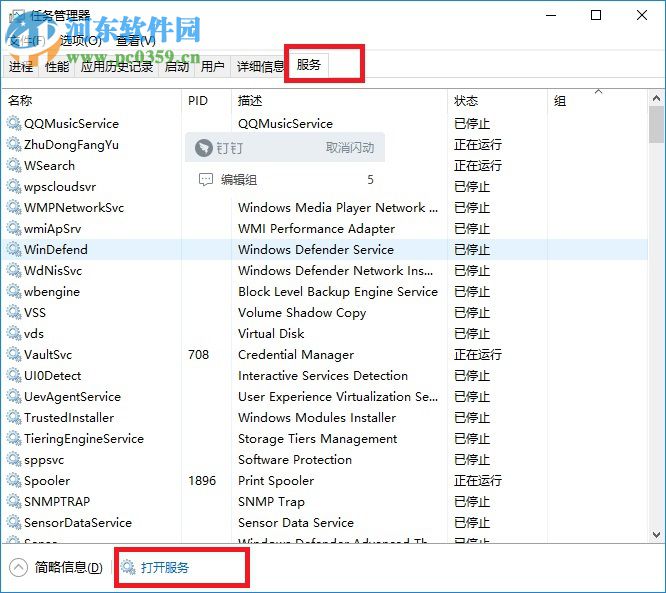The height and width of the screenshot is (593, 666).
Task: Select the Credential Manager description
Action: (296, 355)
